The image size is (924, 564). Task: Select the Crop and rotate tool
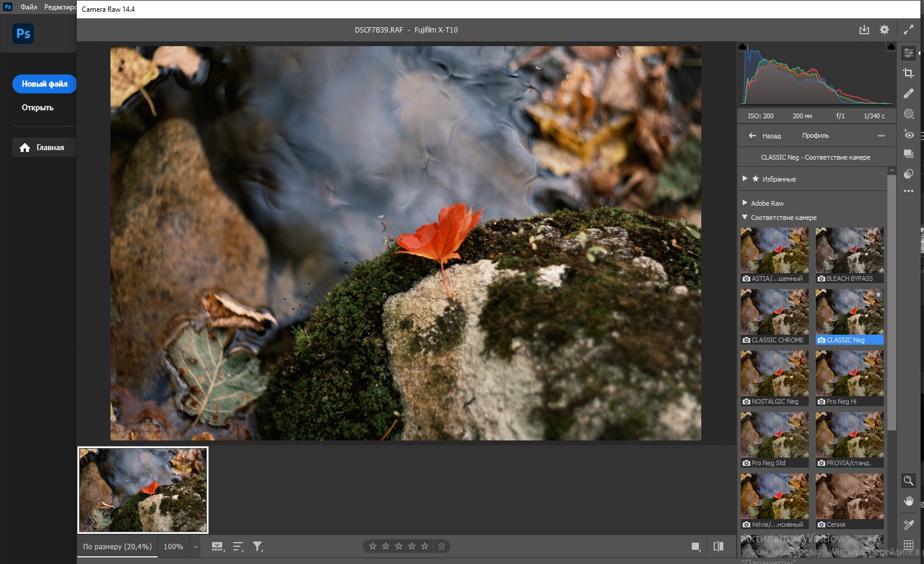click(x=909, y=73)
